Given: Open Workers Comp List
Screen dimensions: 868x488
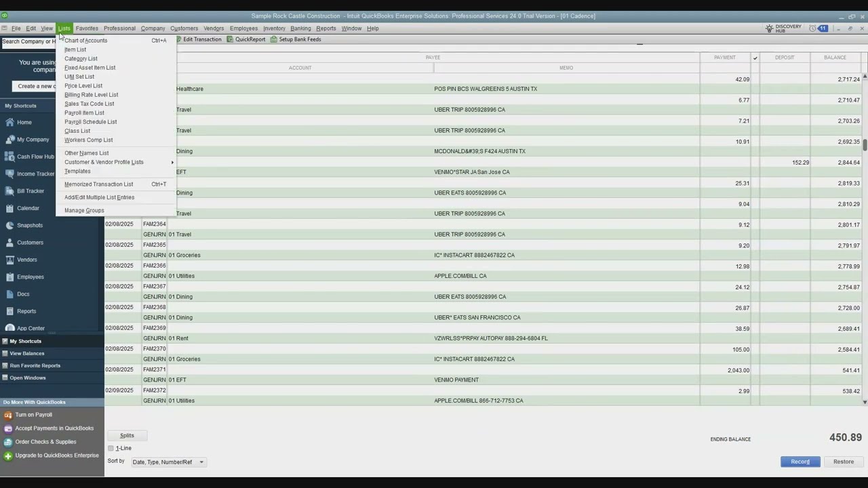Looking at the screenshot, I should click(116, 140).
